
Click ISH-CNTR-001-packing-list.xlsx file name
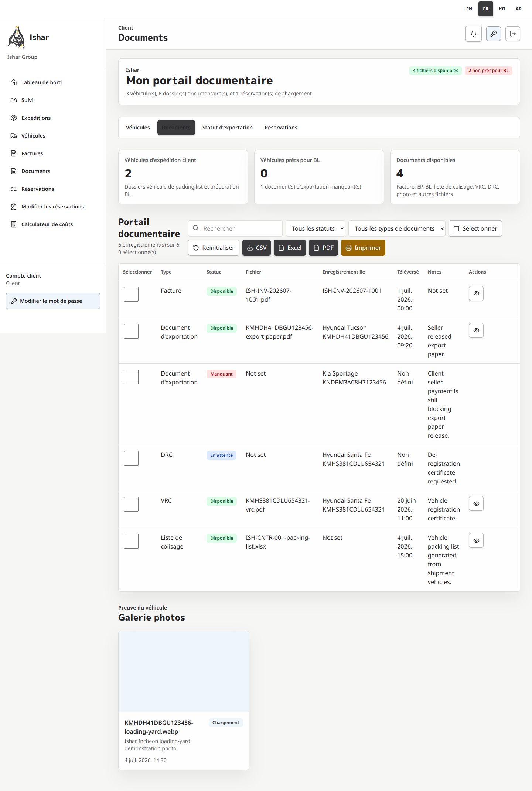(278, 542)
